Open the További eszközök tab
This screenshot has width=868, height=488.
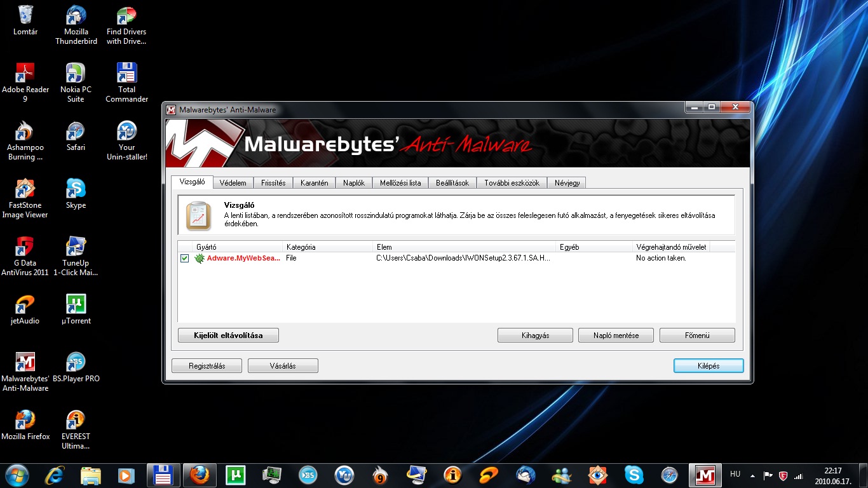click(x=512, y=183)
